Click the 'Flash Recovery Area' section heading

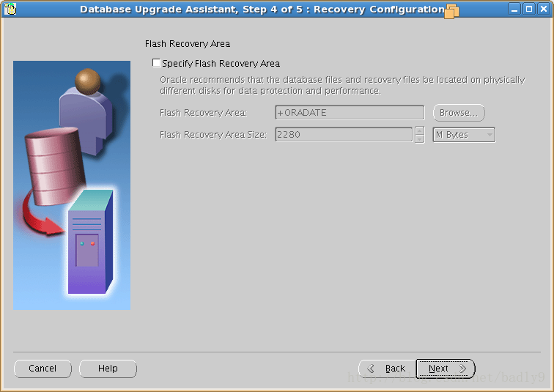188,44
